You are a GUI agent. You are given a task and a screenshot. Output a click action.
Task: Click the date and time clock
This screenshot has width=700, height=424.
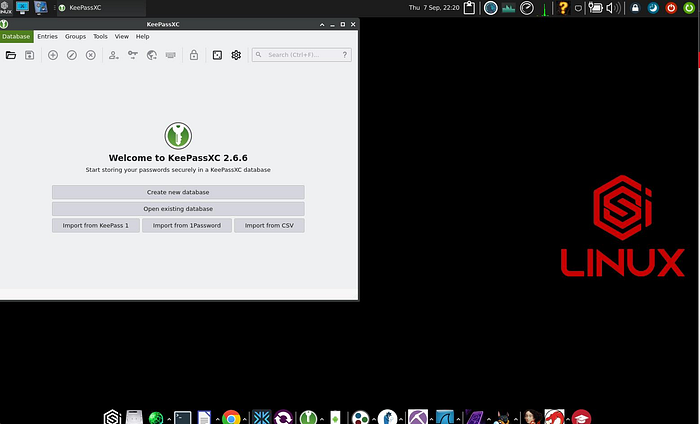(x=434, y=8)
